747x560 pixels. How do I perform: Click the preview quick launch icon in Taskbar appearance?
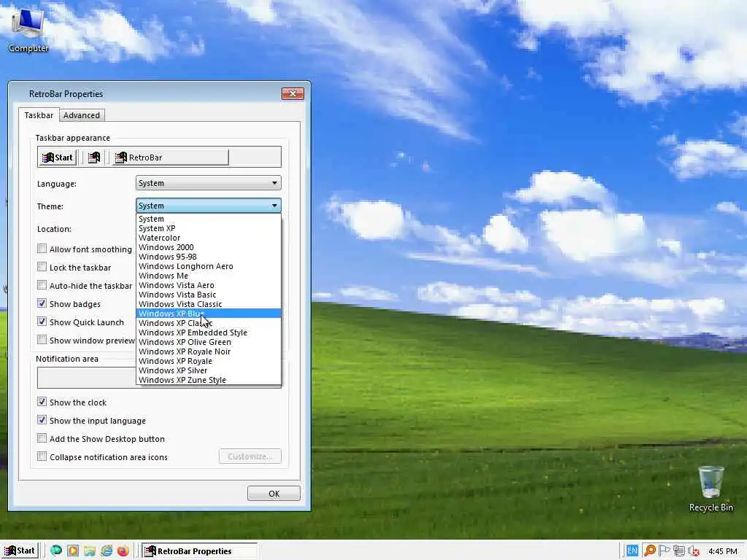(x=94, y=157)
